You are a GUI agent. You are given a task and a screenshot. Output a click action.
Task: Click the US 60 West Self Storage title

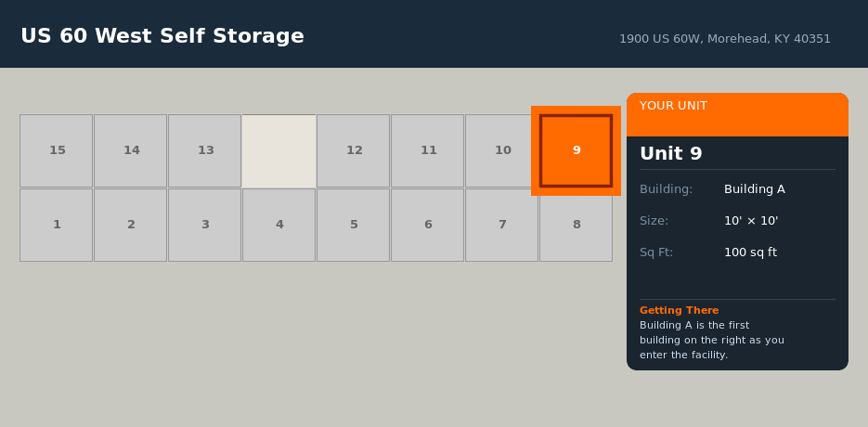coord(162,36)
